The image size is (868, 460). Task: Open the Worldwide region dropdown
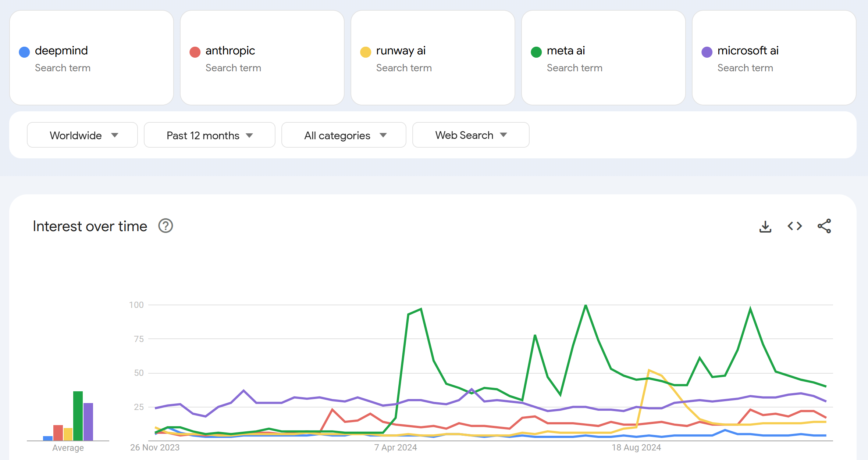(82, 135)
